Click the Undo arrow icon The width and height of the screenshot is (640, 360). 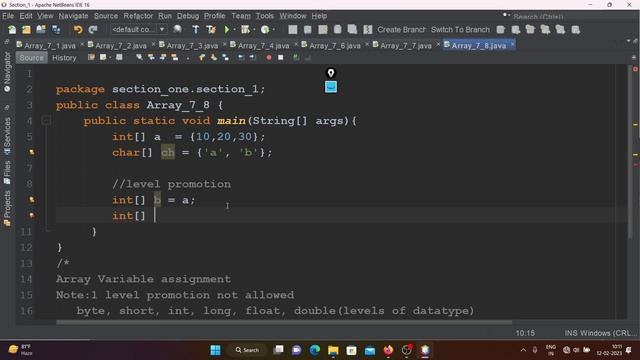coord(78,29)
